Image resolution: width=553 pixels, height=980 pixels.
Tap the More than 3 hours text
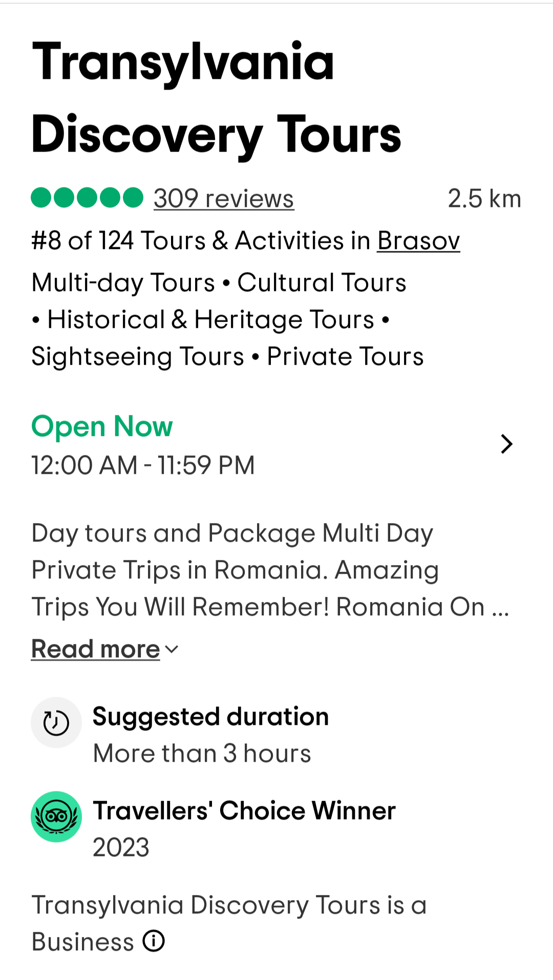pyautogui.click(x=202, y=754)
